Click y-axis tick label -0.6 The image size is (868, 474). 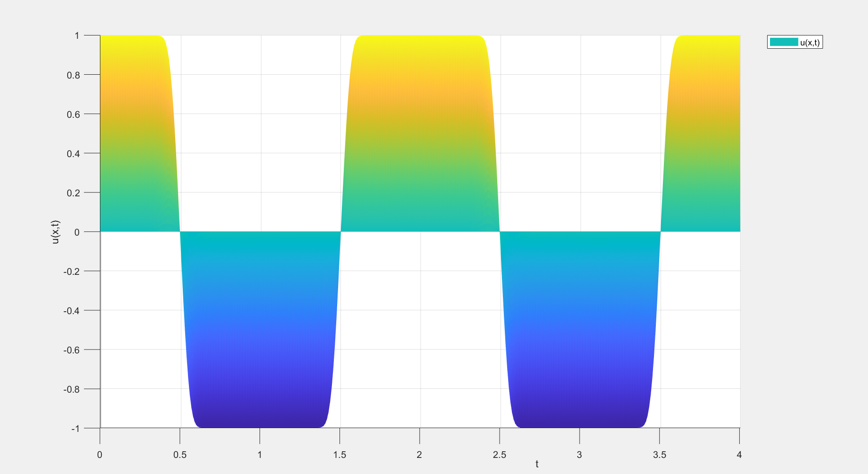72,350
